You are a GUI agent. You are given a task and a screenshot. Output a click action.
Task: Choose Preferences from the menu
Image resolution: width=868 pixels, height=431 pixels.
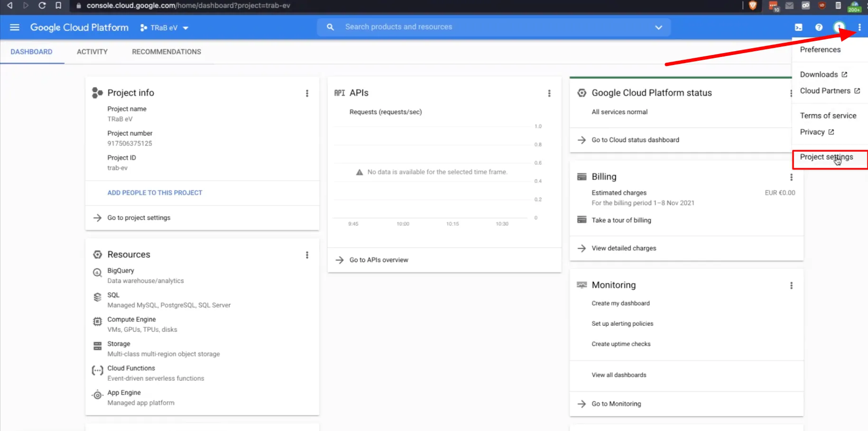pos(820,50)
